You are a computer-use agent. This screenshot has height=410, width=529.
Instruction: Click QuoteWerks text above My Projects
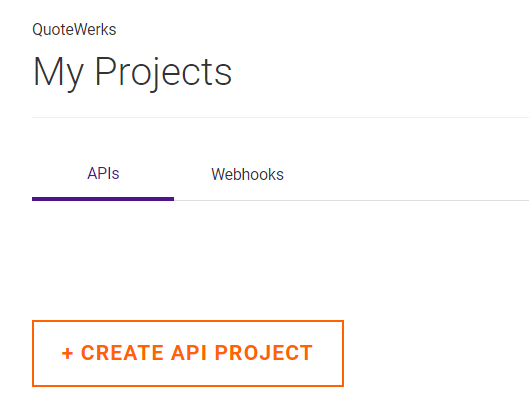(74, 30)
